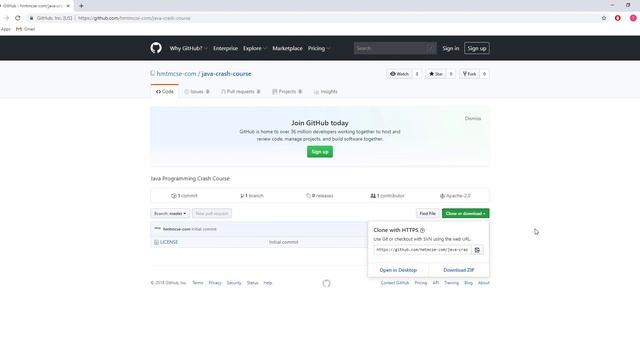Screen dimensions: 640x360
Task: Open the latest commit author hmtmcse-com link
Action: coord(176,229)
